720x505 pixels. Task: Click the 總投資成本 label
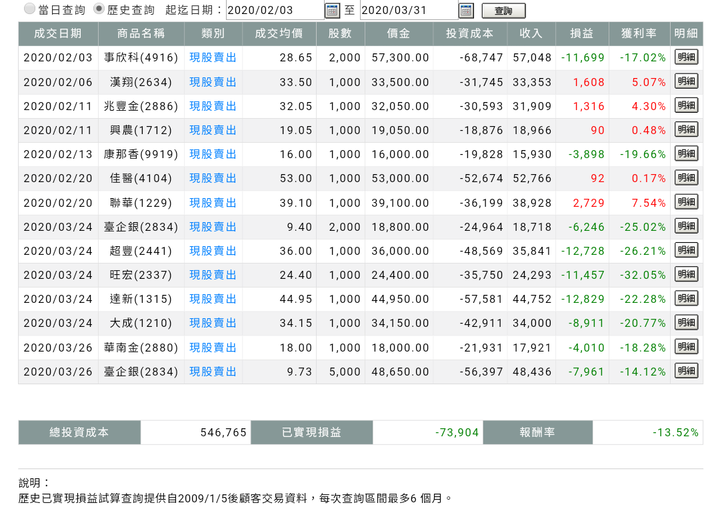click(x=79, y=432)
